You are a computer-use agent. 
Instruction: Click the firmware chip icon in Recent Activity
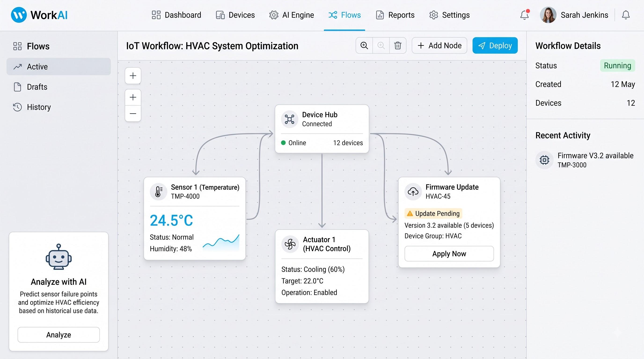[x=544, y=160]
